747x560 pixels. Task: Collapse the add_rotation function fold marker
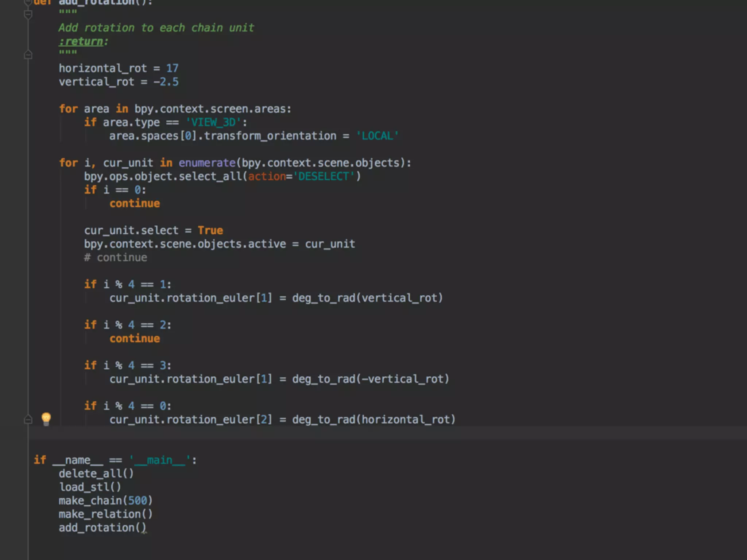coord(28,2)
